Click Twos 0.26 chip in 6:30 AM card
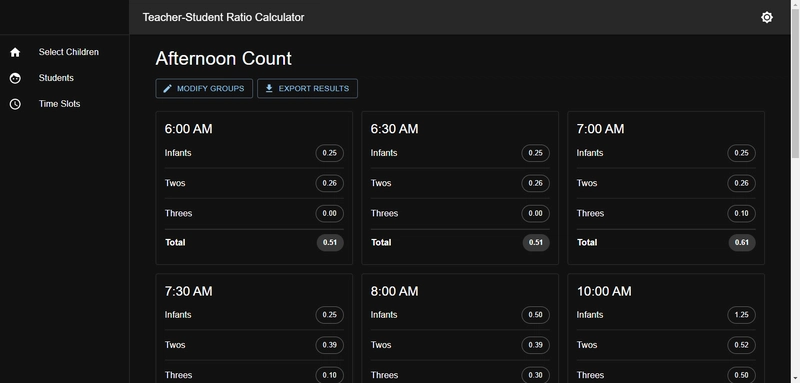 click(x=536, y=183)
